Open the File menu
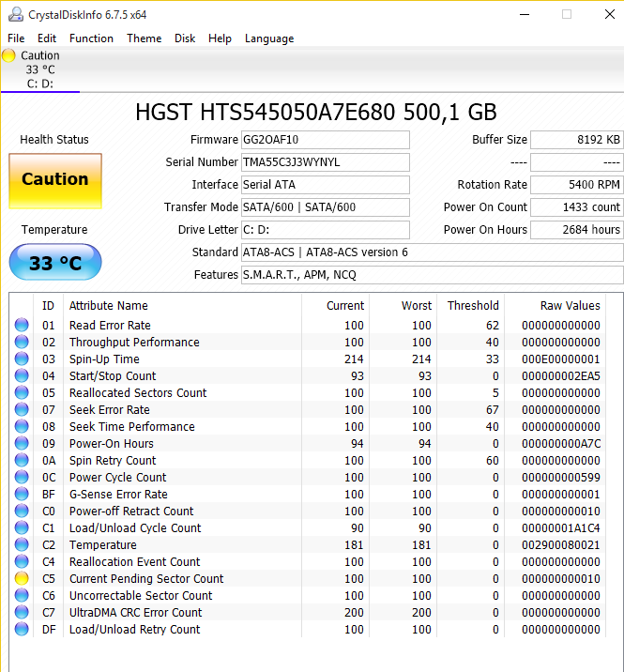The width and height of the screenshot is (624, 672). (16, 38)
